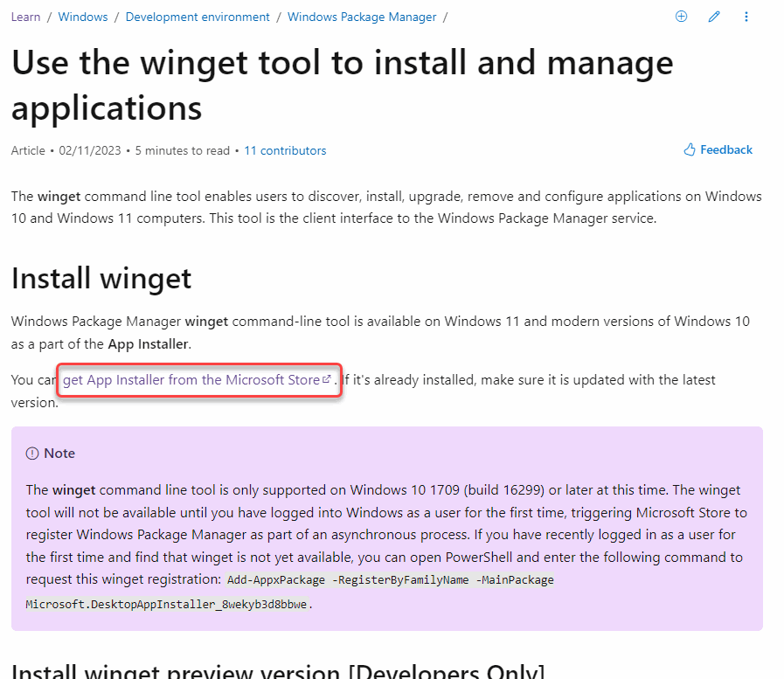Click the add to collection plus icon
This screenshot has width=784, height=679.
point(681,17)
